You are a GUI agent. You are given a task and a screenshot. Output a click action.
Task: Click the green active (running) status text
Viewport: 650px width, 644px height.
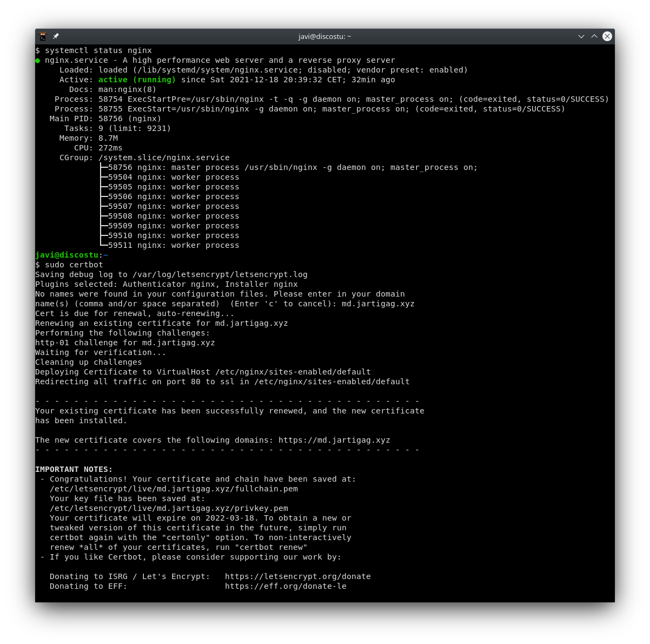(x=137, y=80)
